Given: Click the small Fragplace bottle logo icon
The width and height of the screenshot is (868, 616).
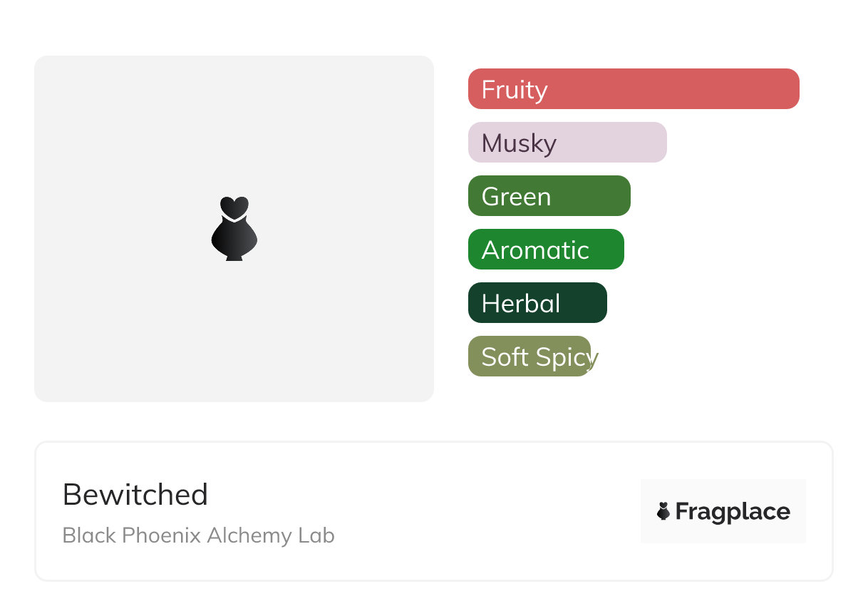Looking at the screenshot, I should (663, 511).
